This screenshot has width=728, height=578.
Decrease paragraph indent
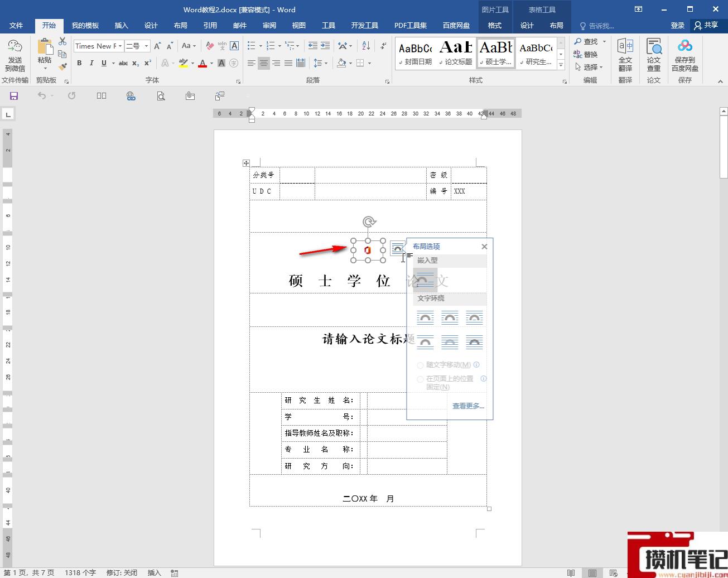pyautogui.click(x=313, y=46)
